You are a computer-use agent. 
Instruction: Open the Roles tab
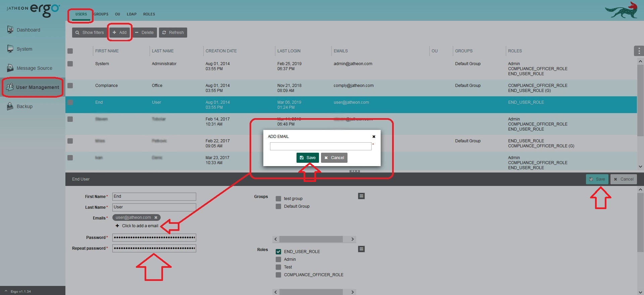(149, 14)
